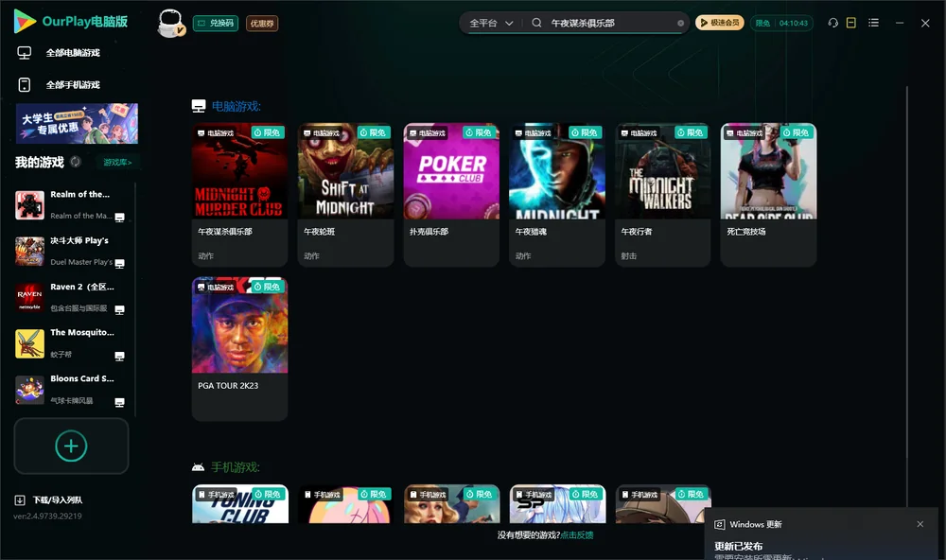Open the 午夜猎魂 game card

click(557, 194)
